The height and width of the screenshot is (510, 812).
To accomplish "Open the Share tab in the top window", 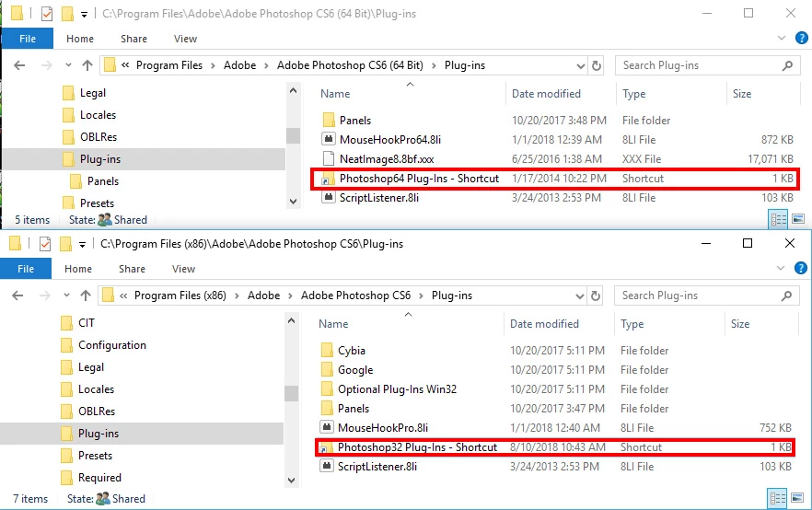I will point(133,39).
